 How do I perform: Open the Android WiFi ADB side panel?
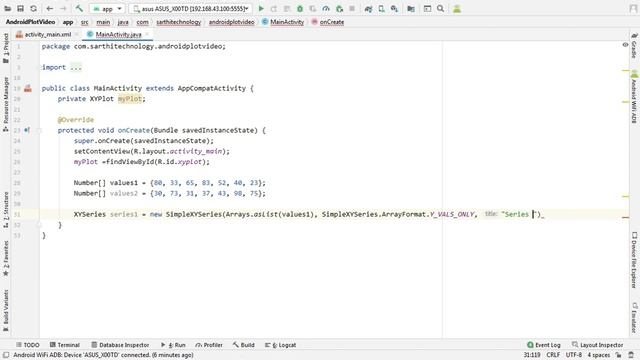pos(634,97)
